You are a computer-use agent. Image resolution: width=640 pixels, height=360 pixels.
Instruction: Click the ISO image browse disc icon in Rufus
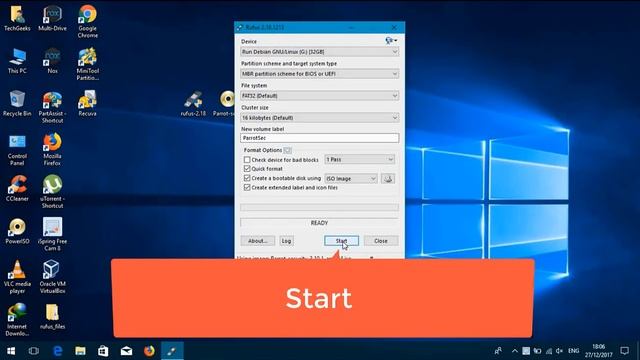[x=388, y=178]
